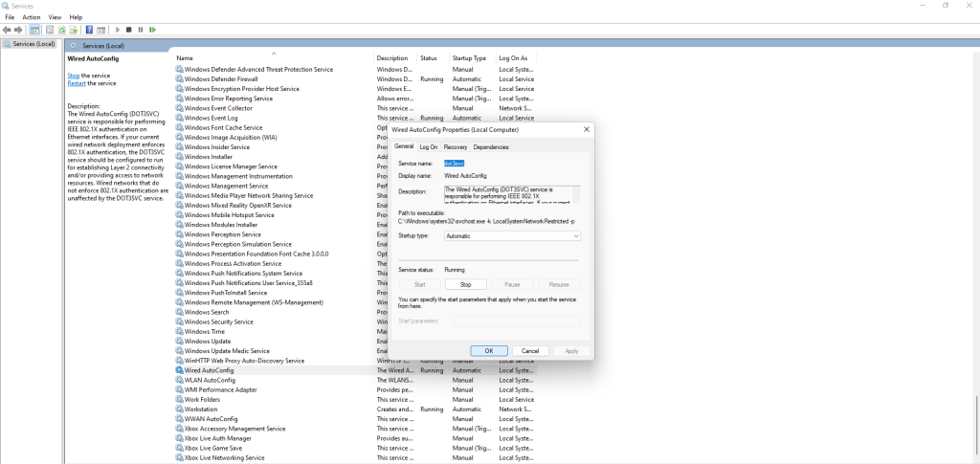
Task: Click the Back arrow toolbar icon
Action: (x=7, y=30)
